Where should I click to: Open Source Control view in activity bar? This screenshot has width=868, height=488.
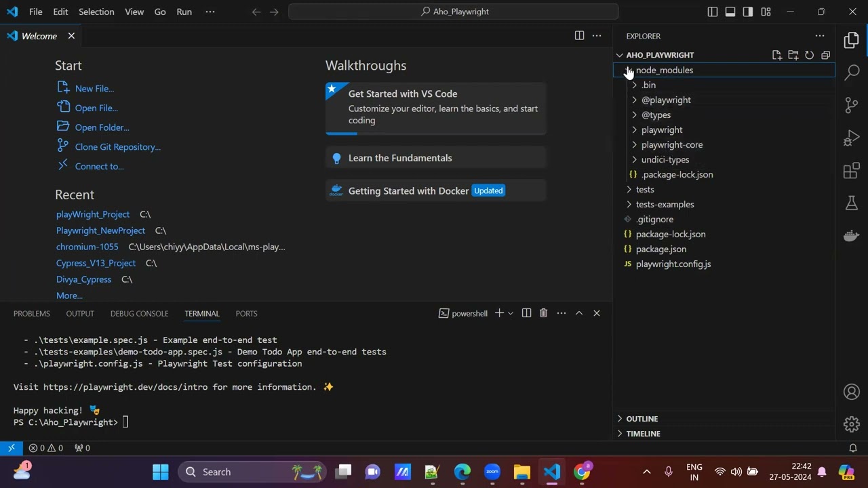852,105
